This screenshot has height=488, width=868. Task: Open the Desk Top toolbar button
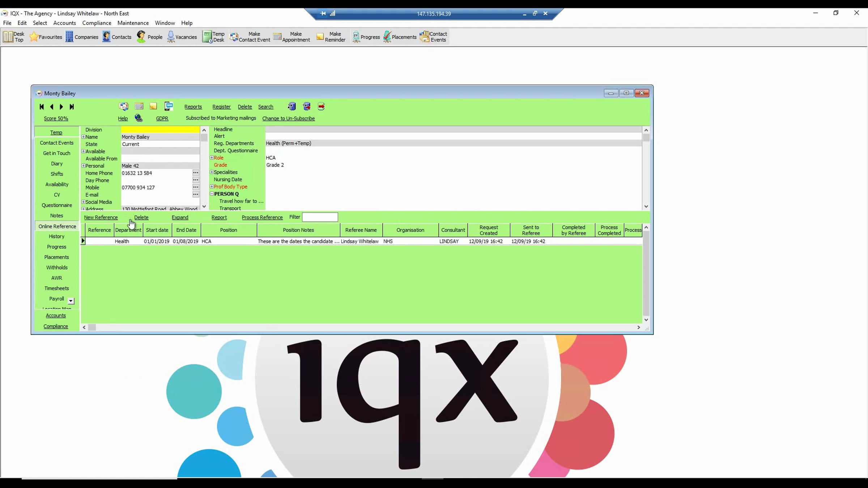pos(14,37)
